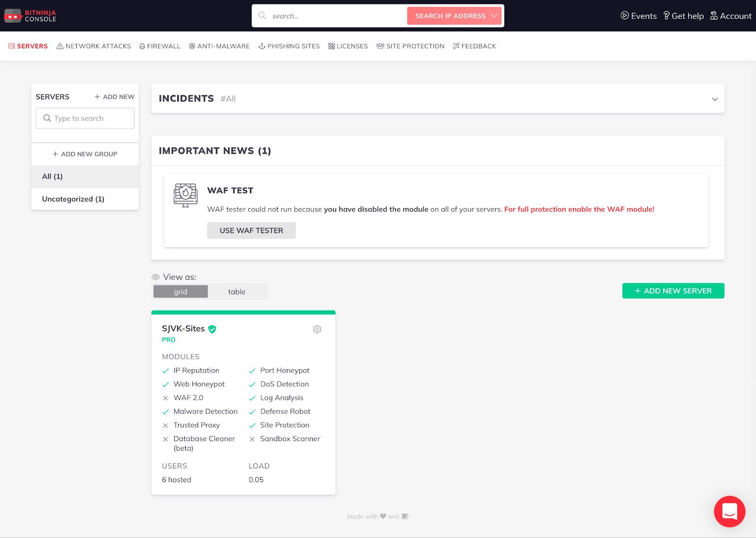This screenshot has height=538, width=756.
Task: Open Events from the header
Action: coord(638,16)
